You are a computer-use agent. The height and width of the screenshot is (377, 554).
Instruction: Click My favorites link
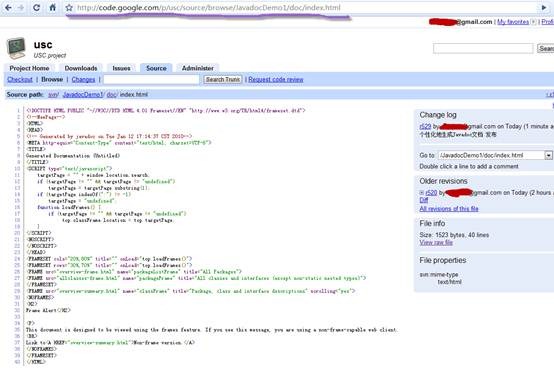click(x=513, y=22)
